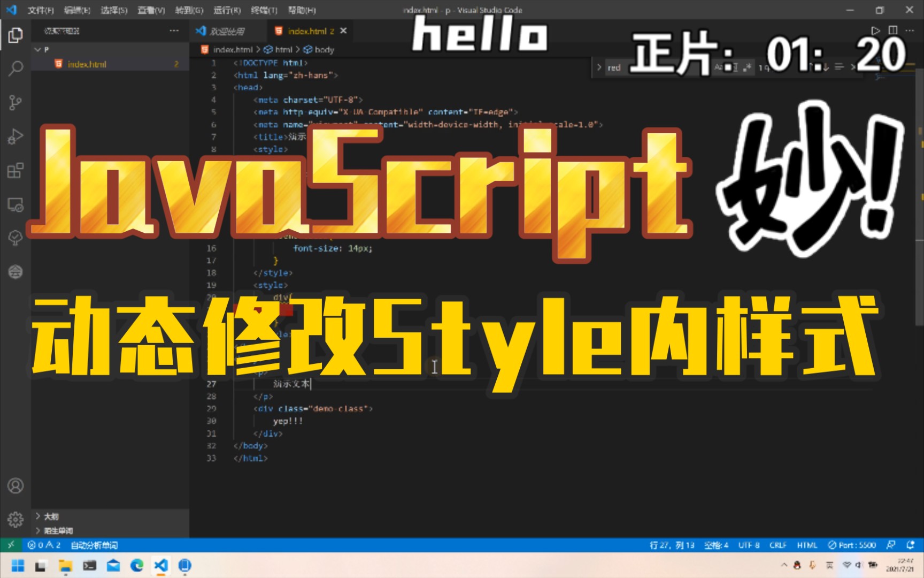Screen dimensions: 924x578
Task: Open the 转到(G) menu
Action: 189,10
